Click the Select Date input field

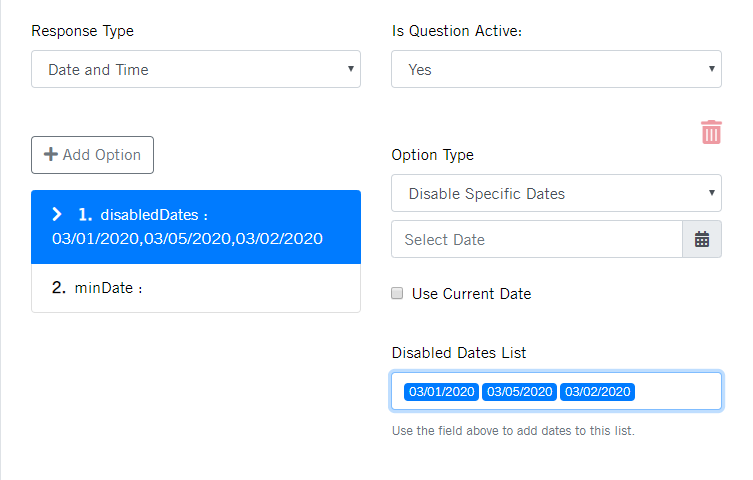pyautogui.click(x=537, y=239)
